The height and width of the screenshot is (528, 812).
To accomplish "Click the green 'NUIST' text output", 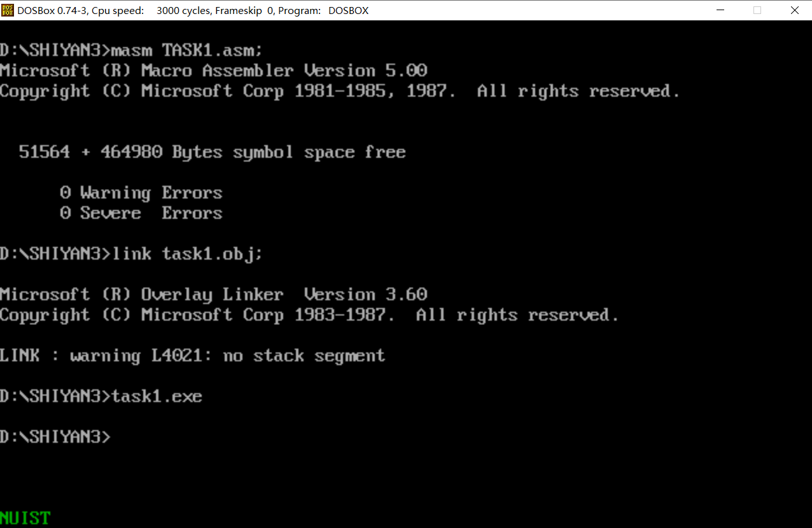I will 25,518.
